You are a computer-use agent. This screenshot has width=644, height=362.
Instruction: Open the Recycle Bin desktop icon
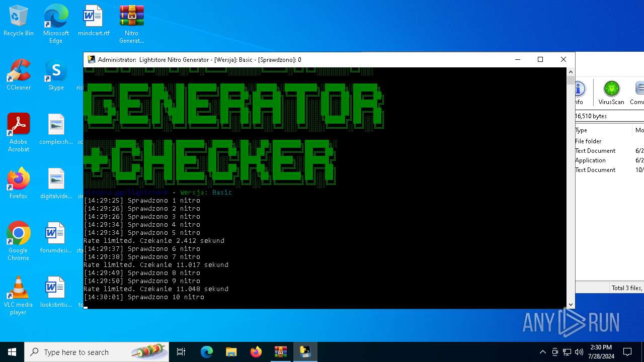[19, 21]
